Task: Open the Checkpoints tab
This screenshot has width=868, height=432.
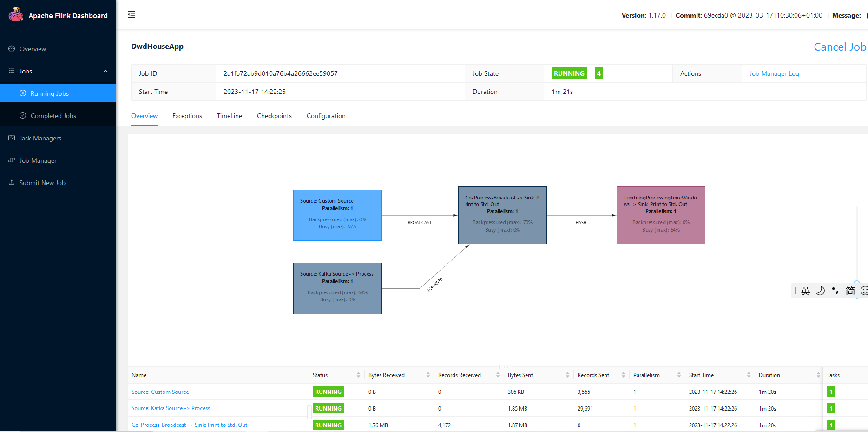Action: (274, 116)
